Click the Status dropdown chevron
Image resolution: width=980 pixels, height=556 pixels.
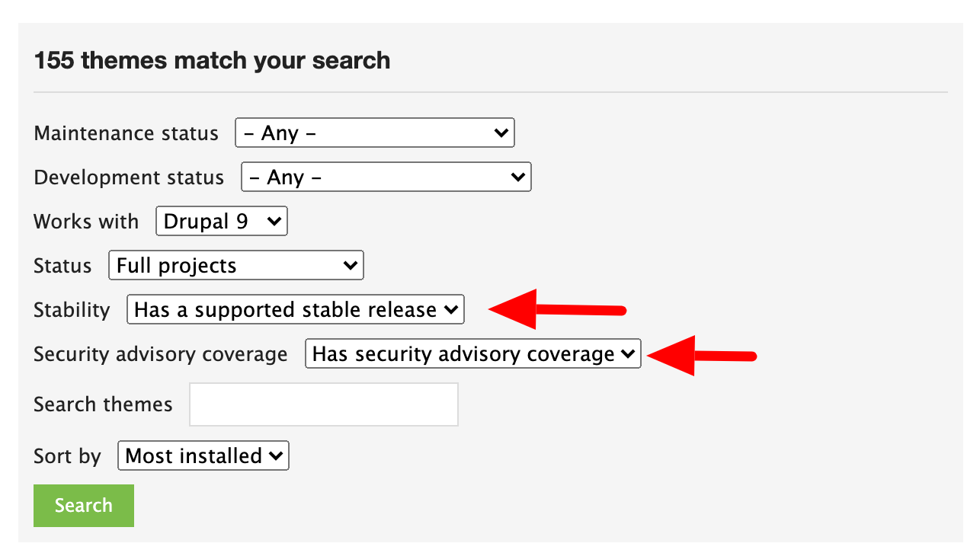tap(351, 265)
